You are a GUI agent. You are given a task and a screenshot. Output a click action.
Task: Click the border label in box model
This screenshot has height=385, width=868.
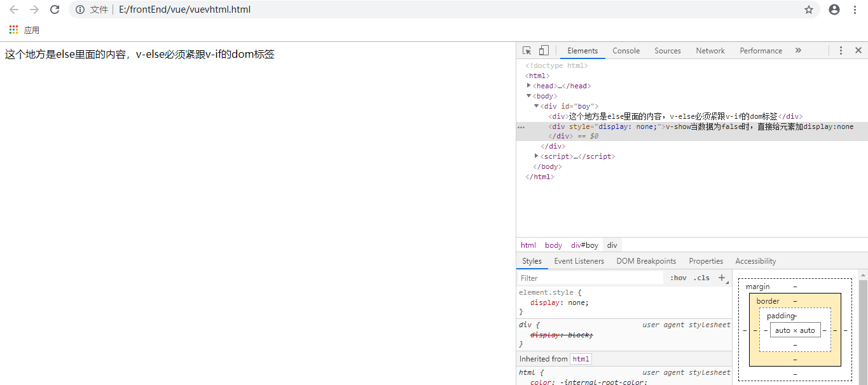(768, 301)
